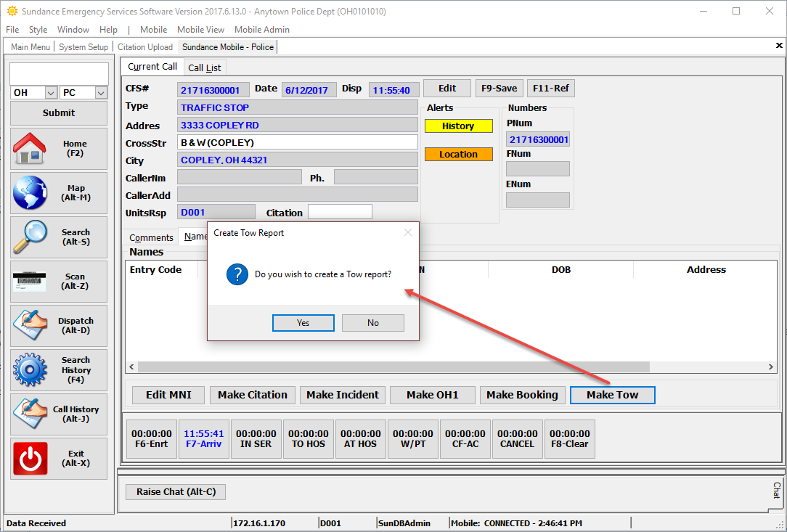Click the Home house icon
Viewport: 787px width, 532px height.
click(30, 149)
